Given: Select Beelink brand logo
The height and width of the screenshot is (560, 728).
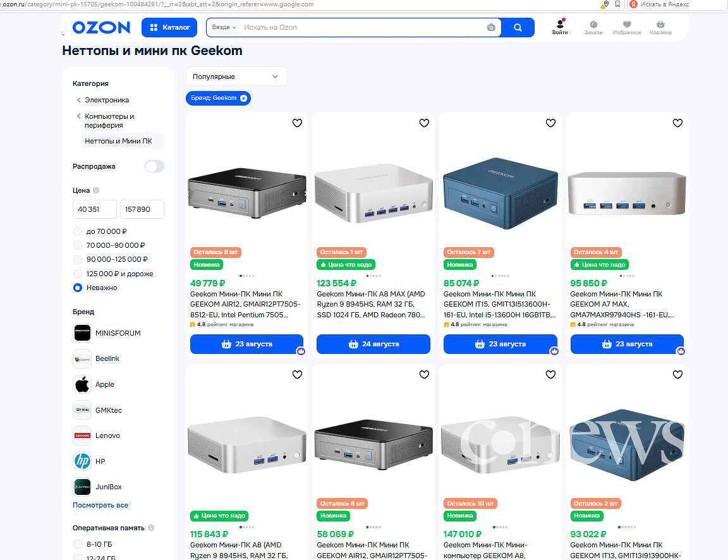Looking at the screenshot, I should (x=82, y=358).
